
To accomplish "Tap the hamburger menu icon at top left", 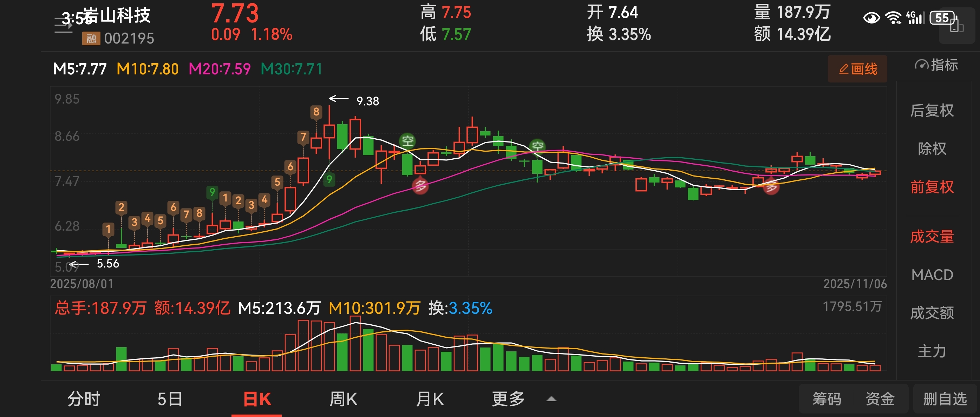I will pos(63,25).
